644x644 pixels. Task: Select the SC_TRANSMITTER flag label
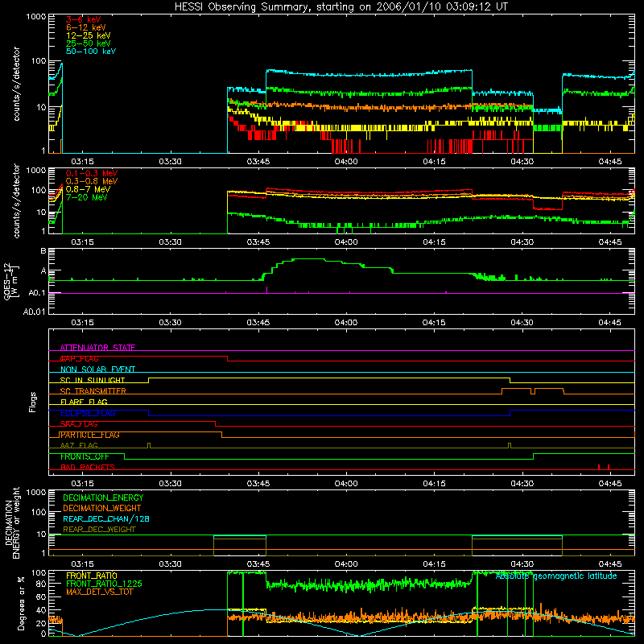pyautogui.click(x=93, y=391)
